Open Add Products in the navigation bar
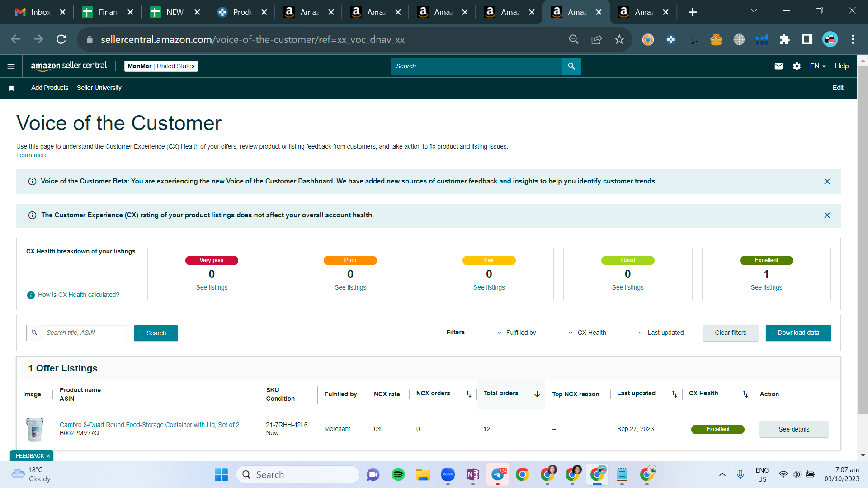The image size is (868, 488). click(50, 88)
